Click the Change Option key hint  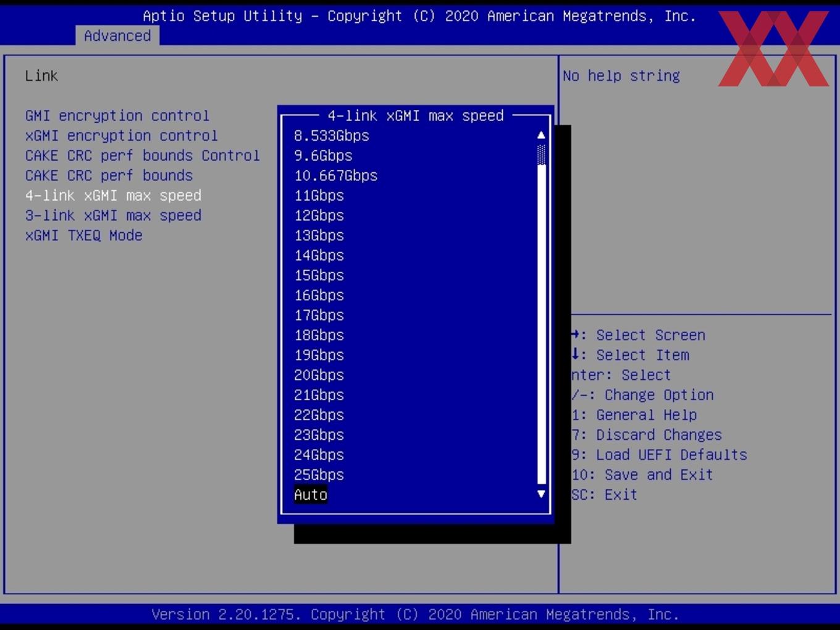[642, 395]
